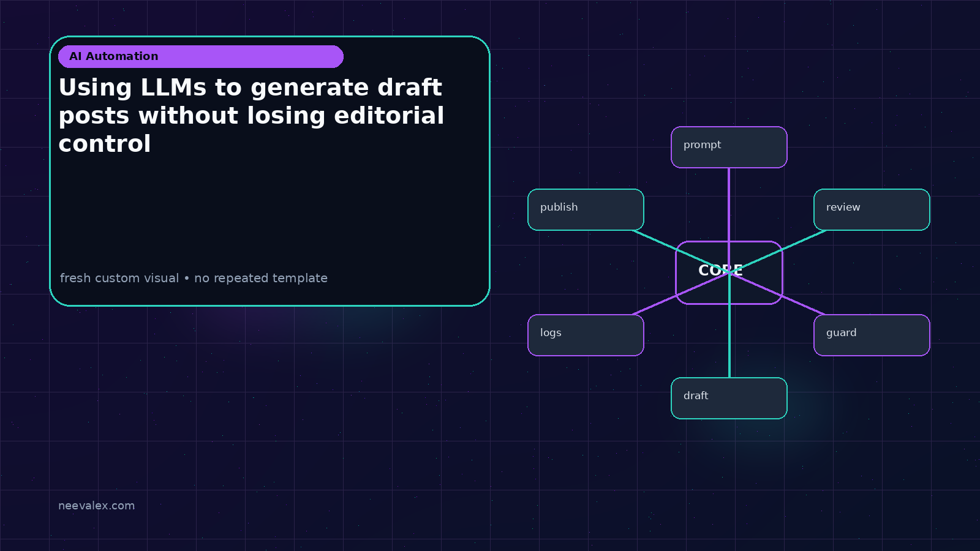Select the publish node box
Viewport: 980px width, 551px height.
point(586,209)
